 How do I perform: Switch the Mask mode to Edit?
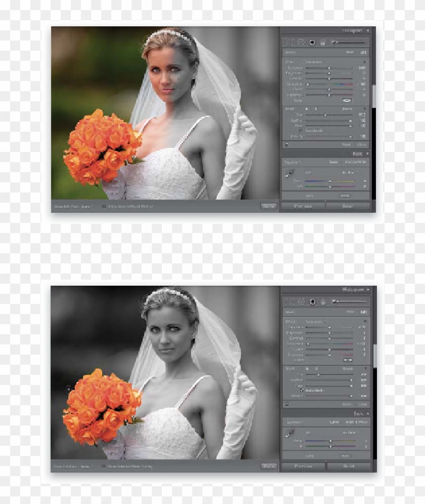[x=364, y=312]
